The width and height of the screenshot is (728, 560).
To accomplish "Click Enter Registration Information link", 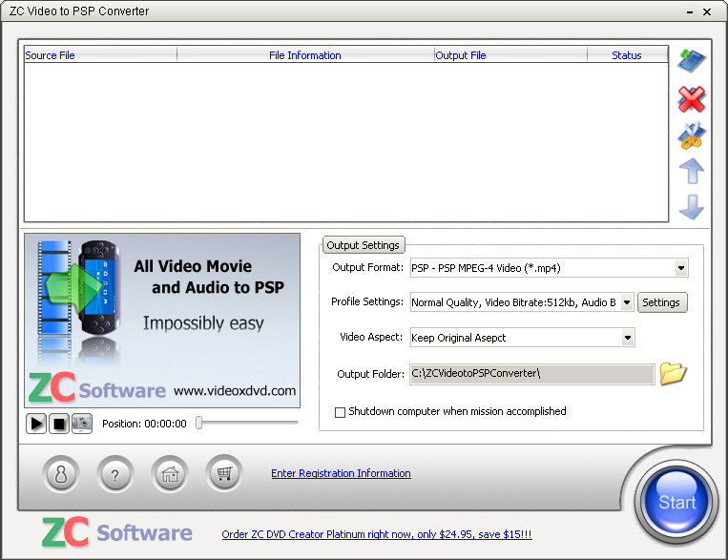I will pyautogui.click(x=341, y=473).
